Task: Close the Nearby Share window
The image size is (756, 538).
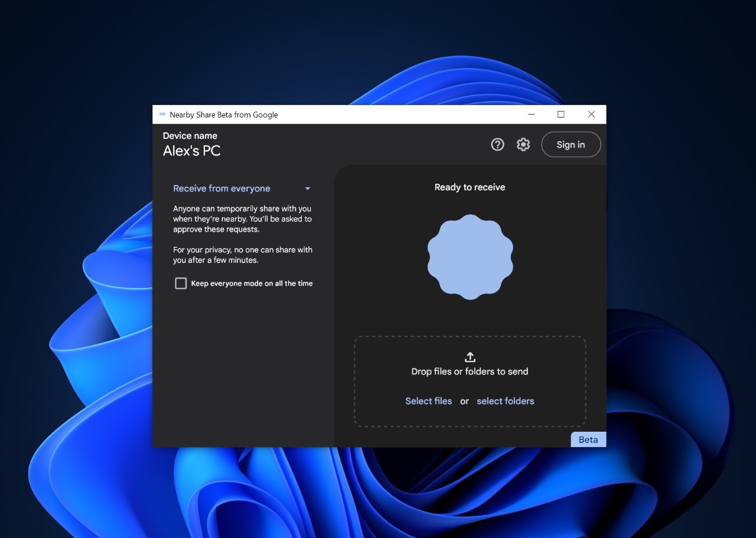Action: (591, 115)
